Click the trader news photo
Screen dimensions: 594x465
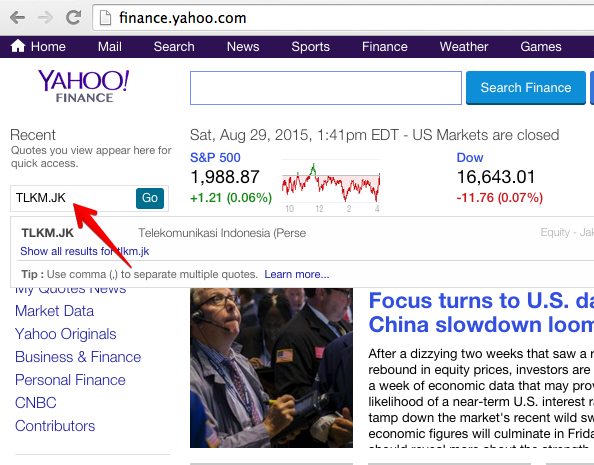click(x=271, y=368)
